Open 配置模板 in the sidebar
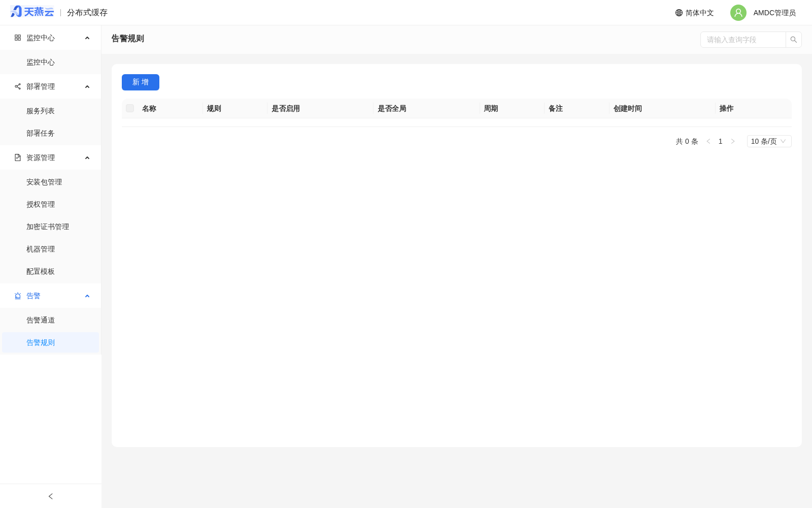This screenshot has height=508, width=812. tap(51, 271)
